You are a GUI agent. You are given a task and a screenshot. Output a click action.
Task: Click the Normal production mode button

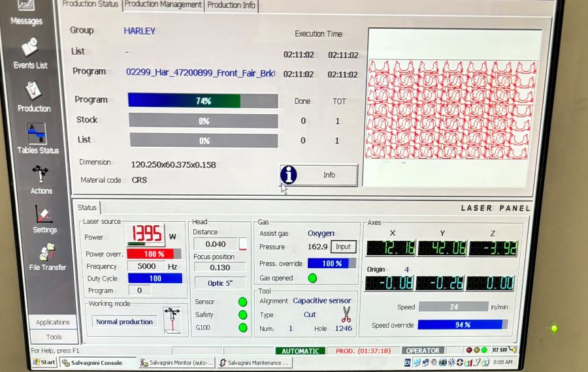[125, 322]
